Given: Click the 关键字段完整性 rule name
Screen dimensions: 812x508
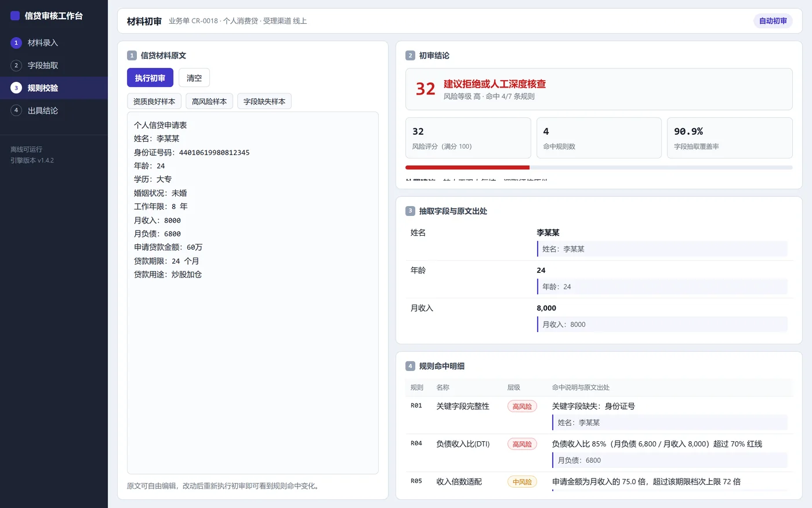Looking at the screenshot, I should (463, 406).
